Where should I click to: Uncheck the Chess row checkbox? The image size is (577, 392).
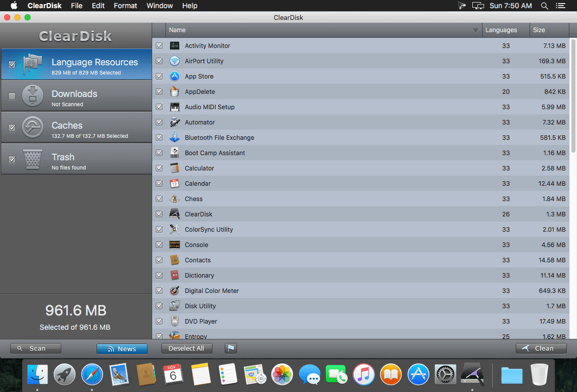[x=159, y=199]
